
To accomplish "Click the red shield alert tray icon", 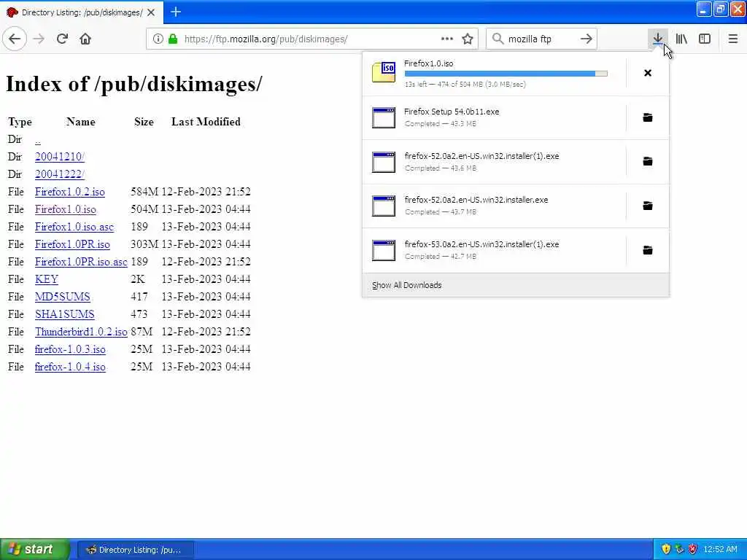I will [x=693, y=550].
